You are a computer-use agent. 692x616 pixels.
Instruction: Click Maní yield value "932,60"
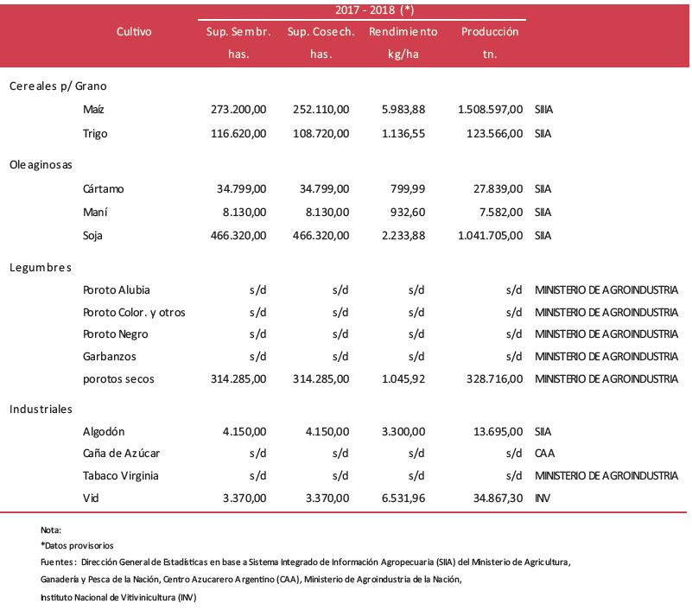pos(408,213)
